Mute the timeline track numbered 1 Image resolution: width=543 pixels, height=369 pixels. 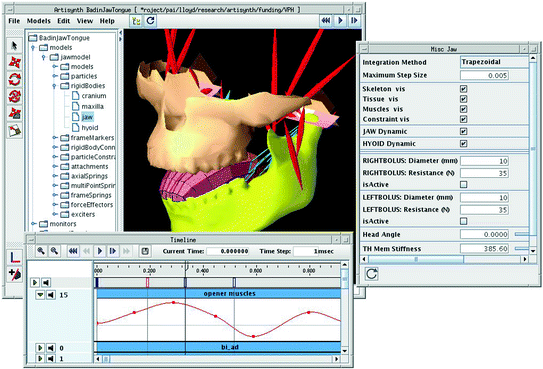tap(51, 358)
